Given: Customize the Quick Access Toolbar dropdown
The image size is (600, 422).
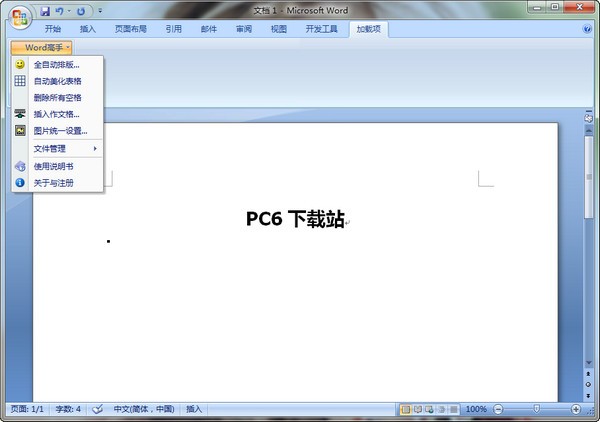Looking at the screenshot, I should coord(100,11).
